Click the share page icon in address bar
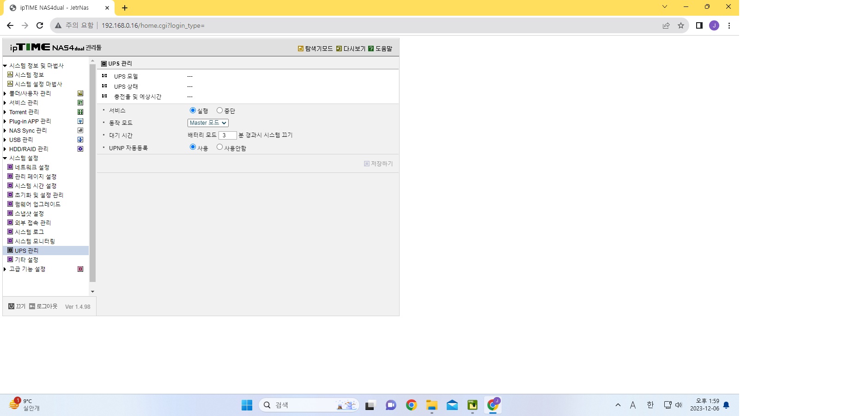868x416 pixels. [x=666, y=25]
